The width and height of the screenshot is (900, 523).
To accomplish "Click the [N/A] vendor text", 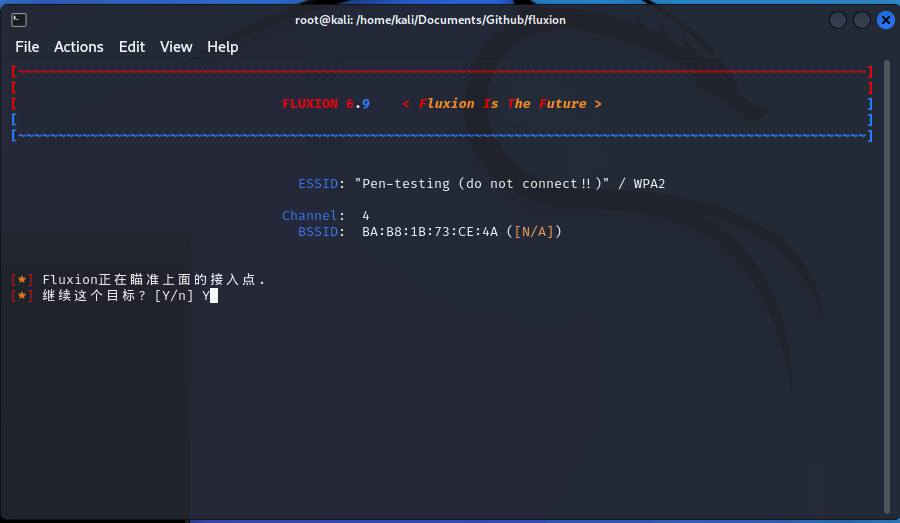I will 534,231.
